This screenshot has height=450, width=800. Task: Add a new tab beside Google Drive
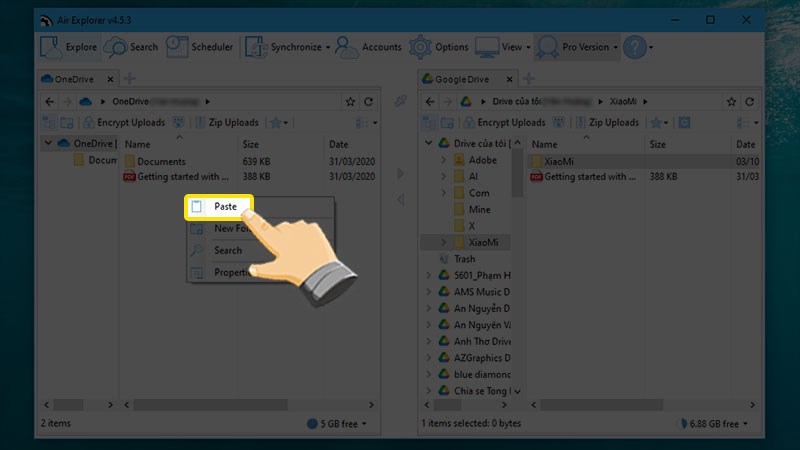pyautogui.click(x=529, y=79)
